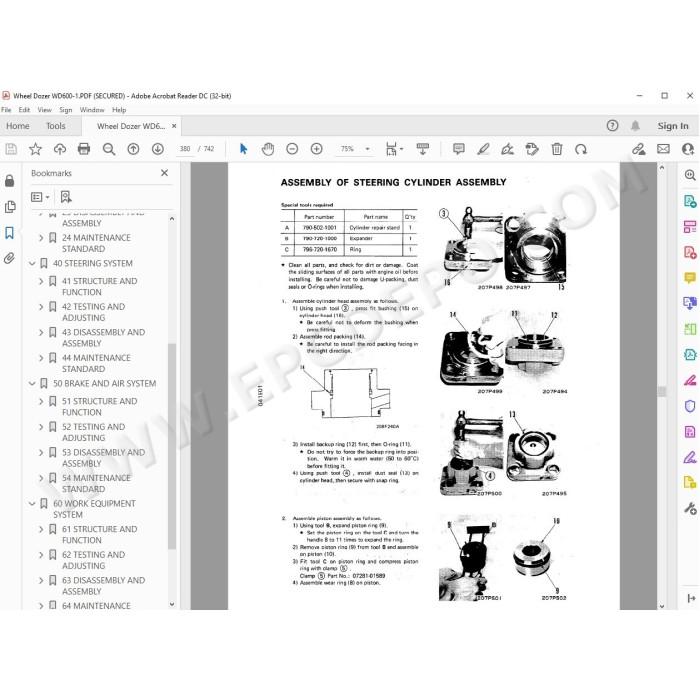The width and height of the screenshot is (700, 700).
Task: Close the Wheel Dozer WD6... tab
Action: pos(174,126)
